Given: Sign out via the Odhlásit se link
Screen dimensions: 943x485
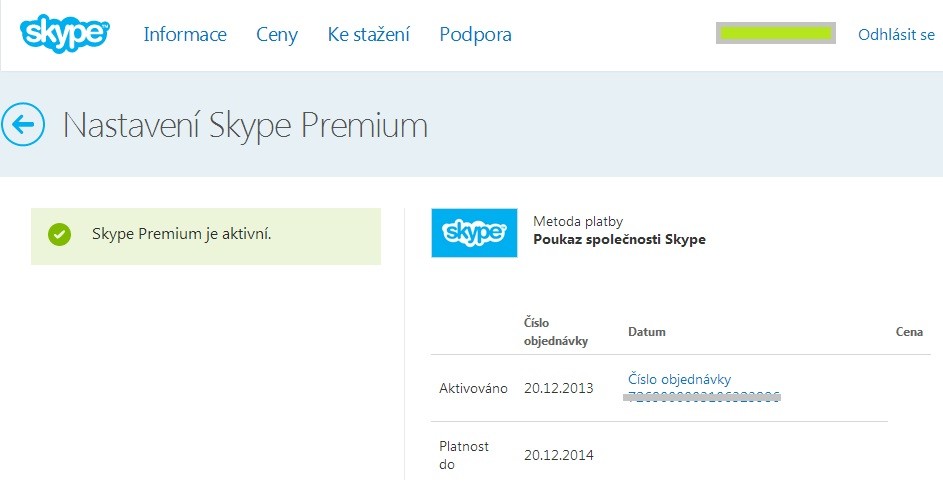Looking at the screenshot, I should click(x=896, y=34).
